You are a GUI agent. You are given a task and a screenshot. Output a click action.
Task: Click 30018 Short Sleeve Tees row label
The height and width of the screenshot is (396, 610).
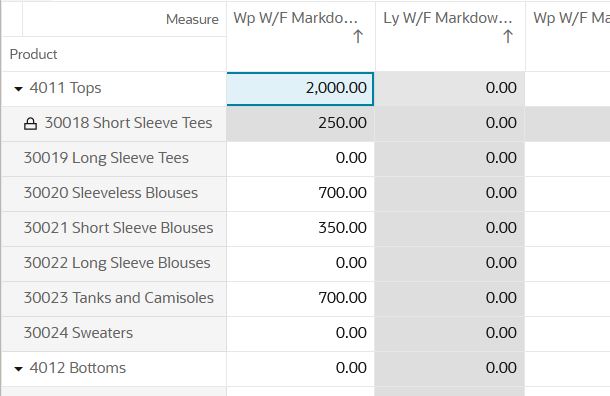tap(128, 123)
